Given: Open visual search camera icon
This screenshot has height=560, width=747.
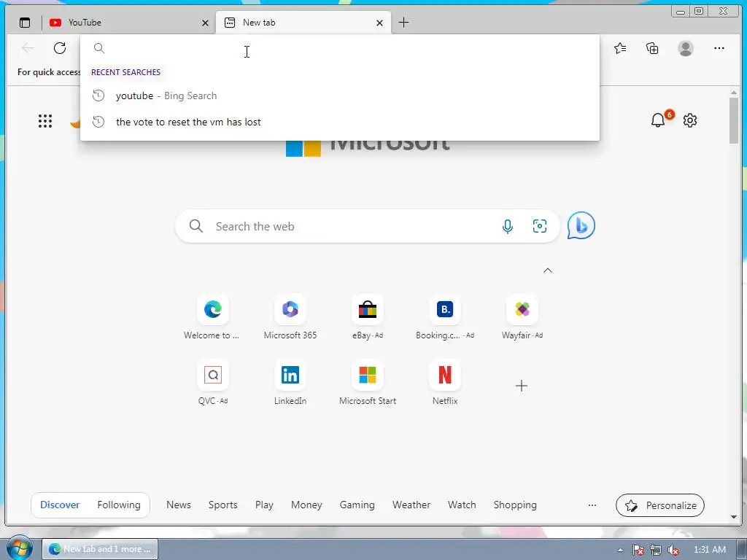Looking at the screenshot, I should (539, 226).
